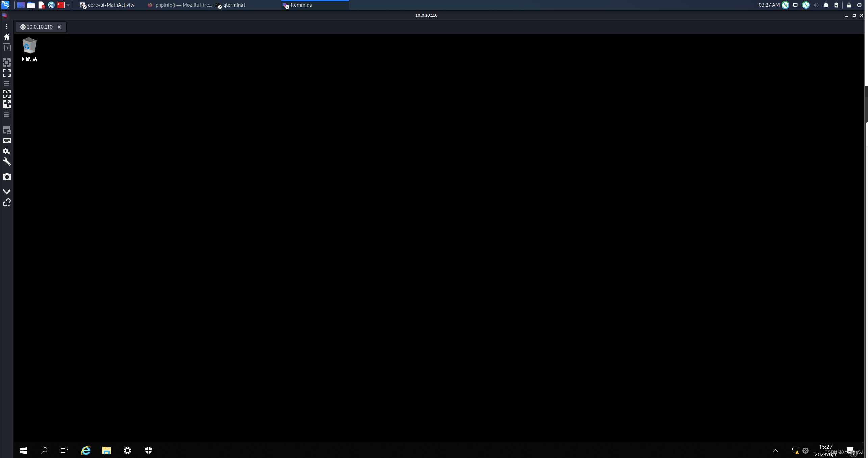Click the Remmina home (main window) icon
The image size is (868, 458).
6,37
